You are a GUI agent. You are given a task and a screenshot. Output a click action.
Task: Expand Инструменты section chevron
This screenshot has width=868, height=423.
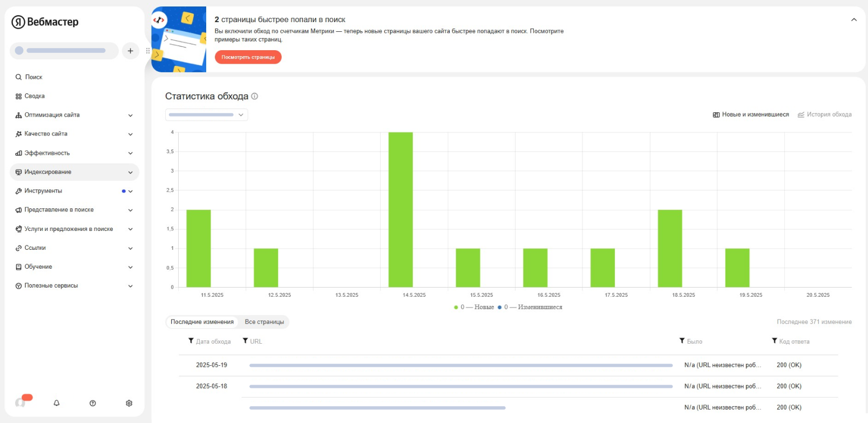pyautogui.click(x=131, y=192)
